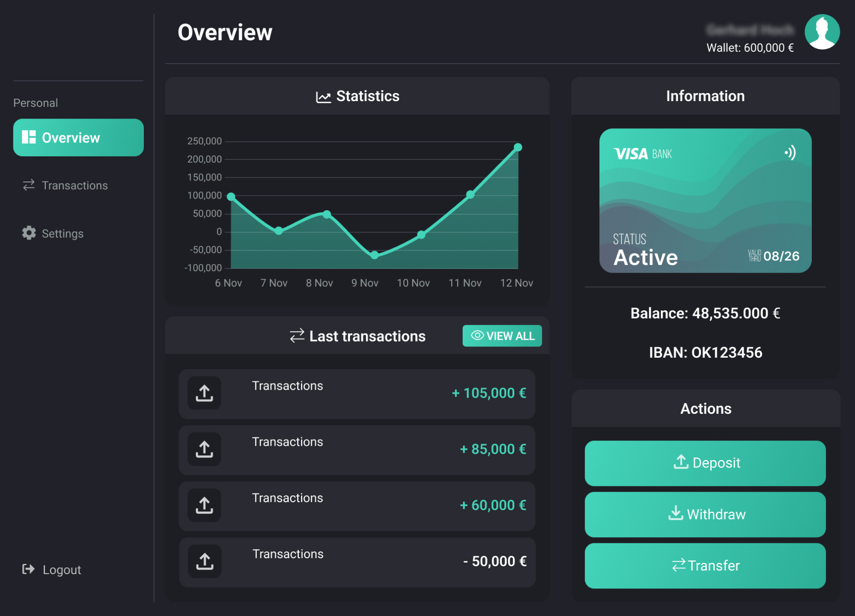Viewport: 855px width, 616px height.
Task: Click the user profile avatar icon
Action: tap(822, 32)
